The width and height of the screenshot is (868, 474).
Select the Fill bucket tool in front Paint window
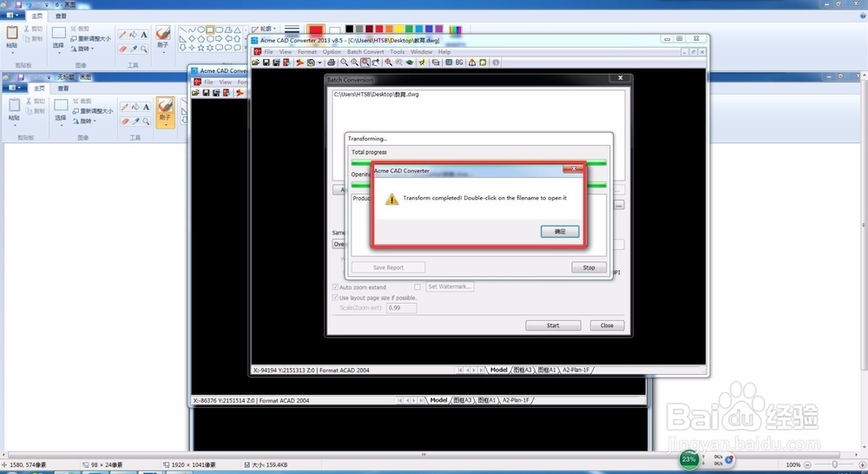[133, 35]
